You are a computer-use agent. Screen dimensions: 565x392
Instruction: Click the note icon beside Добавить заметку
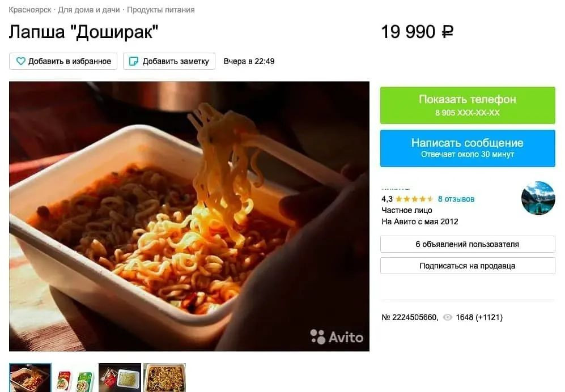[134, 61]
